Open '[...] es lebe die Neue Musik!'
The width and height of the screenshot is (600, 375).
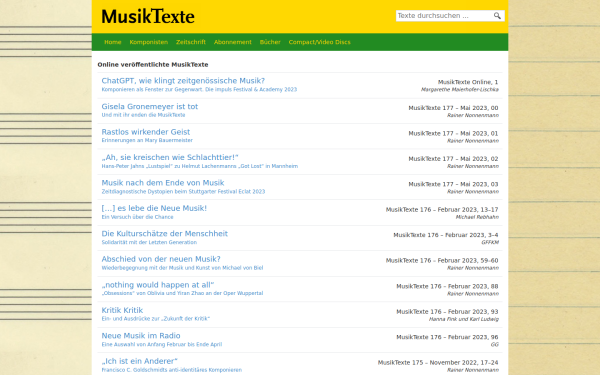click(x=154, y=208)
